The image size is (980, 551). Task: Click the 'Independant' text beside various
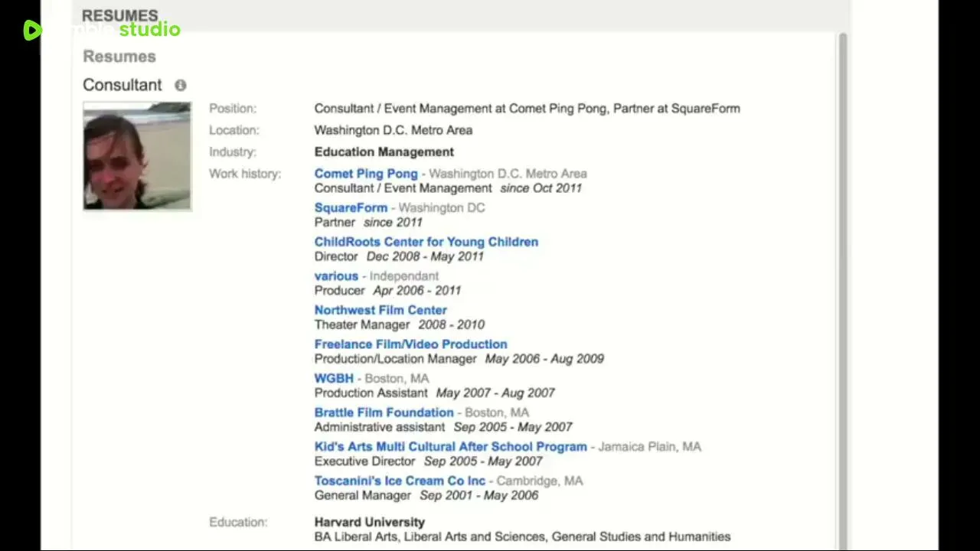[404, 275]
